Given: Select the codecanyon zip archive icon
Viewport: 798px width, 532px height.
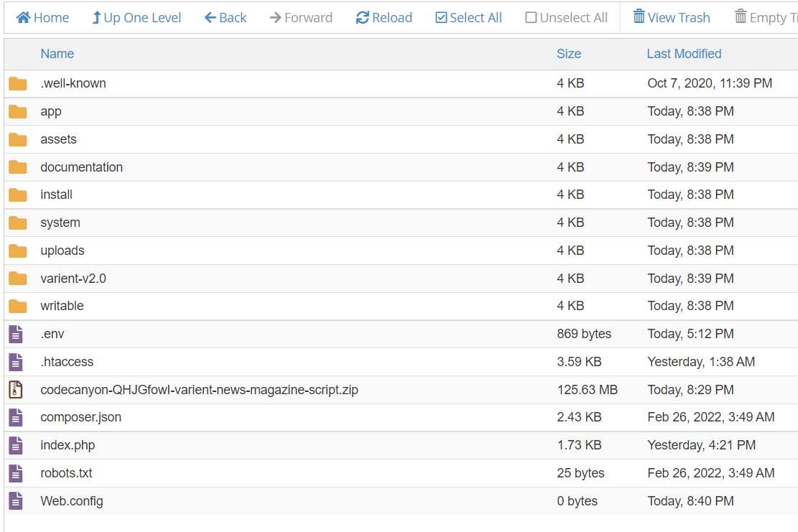Looking at the screenshot, I should (x=16, y=390).
